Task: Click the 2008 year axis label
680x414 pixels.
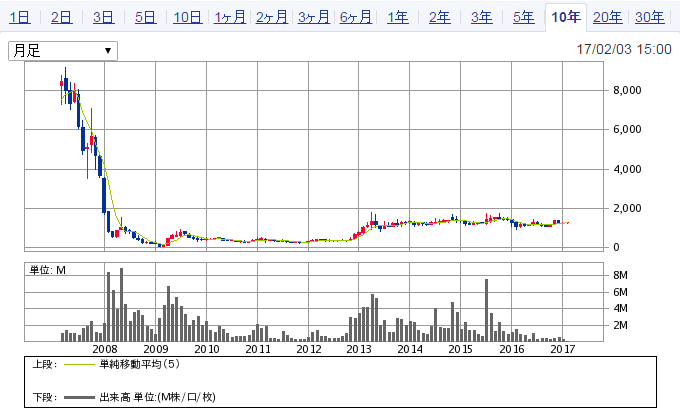Action: point(105,349)
